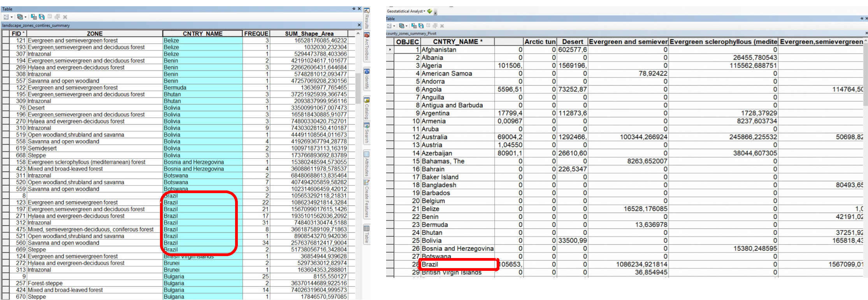Open the Search side panel icon
Viewport: 868px width, 300px height.
coord(367,133)
